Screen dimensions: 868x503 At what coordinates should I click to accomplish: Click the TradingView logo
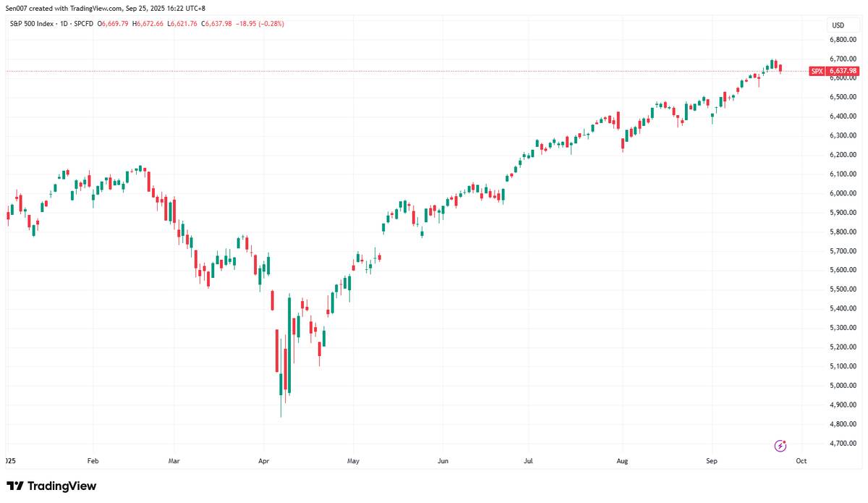click(51, 486)
